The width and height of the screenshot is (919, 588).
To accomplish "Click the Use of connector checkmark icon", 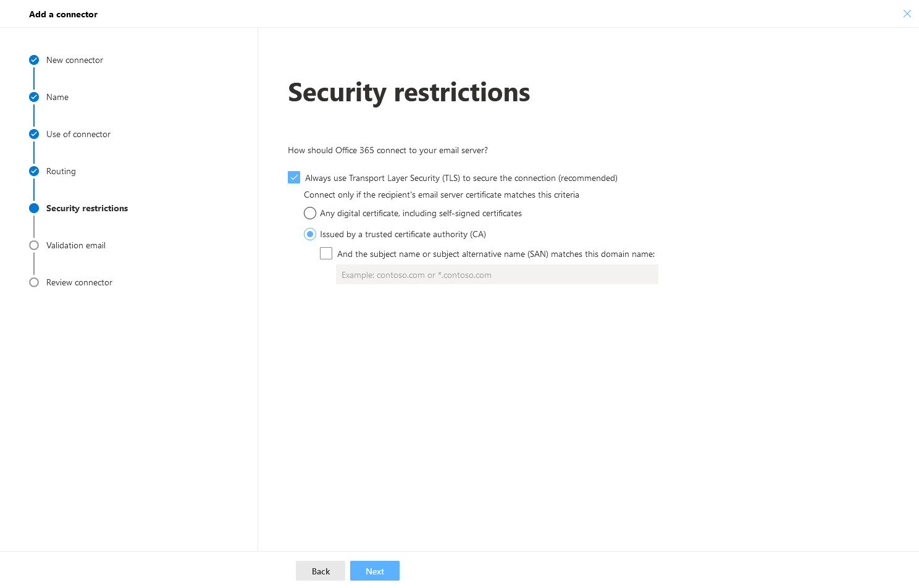I will (34, 134).
